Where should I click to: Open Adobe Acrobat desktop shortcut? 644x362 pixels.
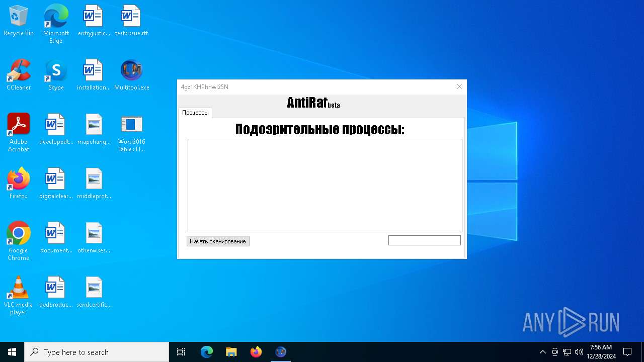pyautogui.click(x=19, y=133)
